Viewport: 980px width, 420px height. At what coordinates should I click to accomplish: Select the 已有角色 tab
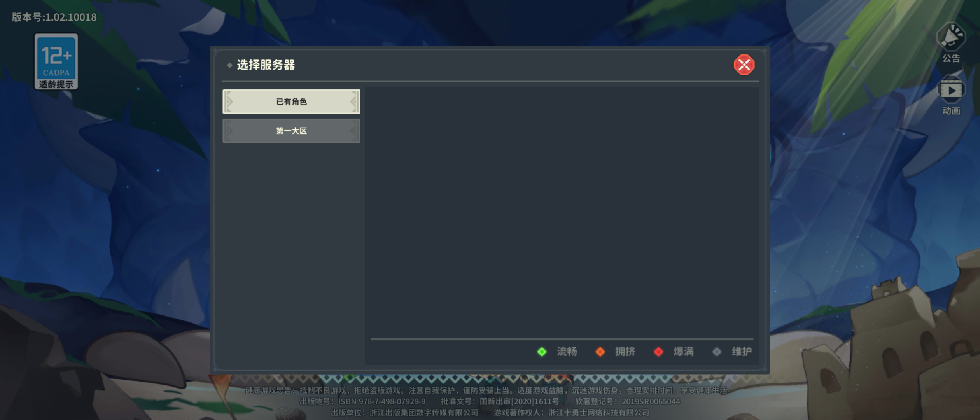coord(291,101)
